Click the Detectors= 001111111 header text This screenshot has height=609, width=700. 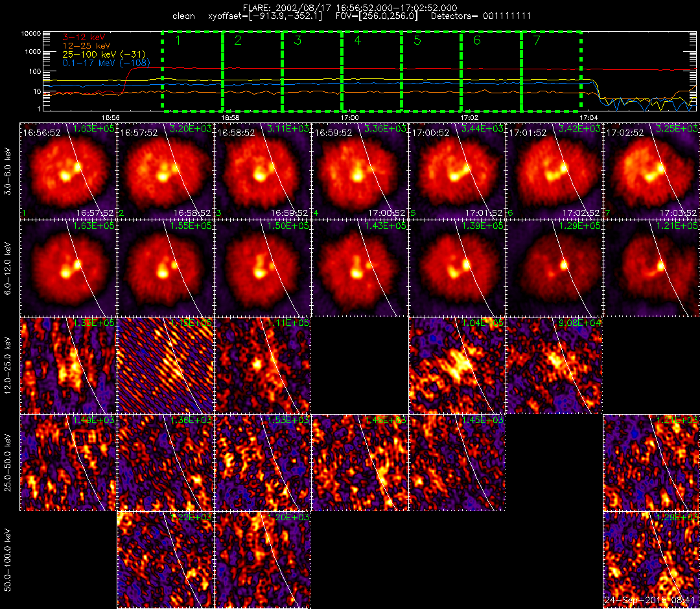click(x=481, y=16)
